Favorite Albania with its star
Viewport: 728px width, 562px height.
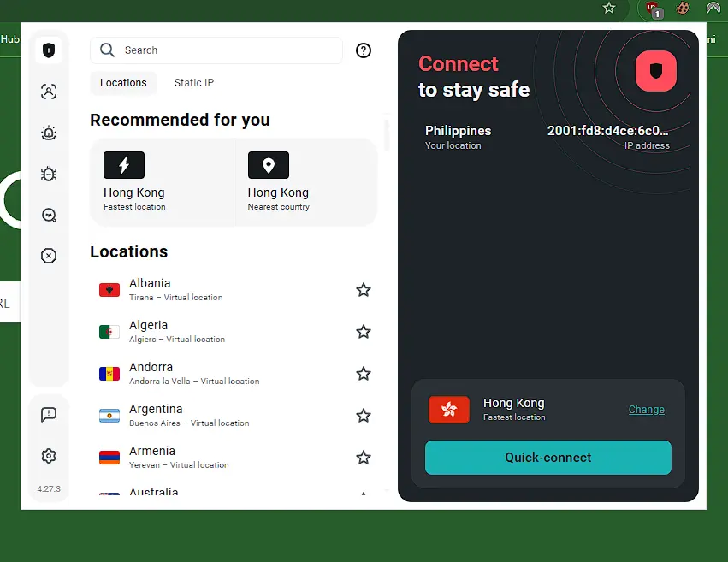coord(363,290)
